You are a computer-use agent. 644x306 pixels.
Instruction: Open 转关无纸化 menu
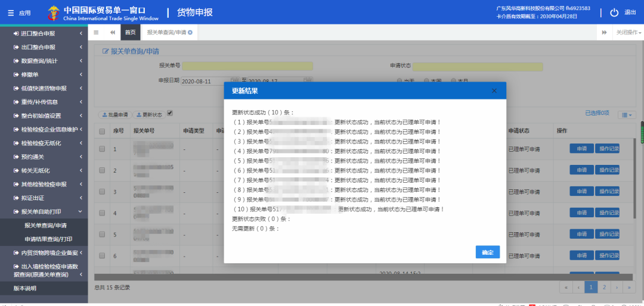(44, 170)
